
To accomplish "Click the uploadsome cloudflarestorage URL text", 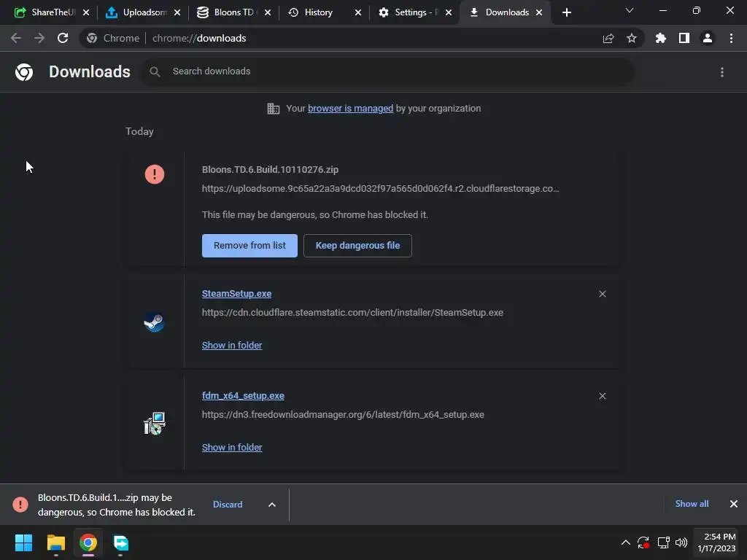I will click(x=380, y=189).
